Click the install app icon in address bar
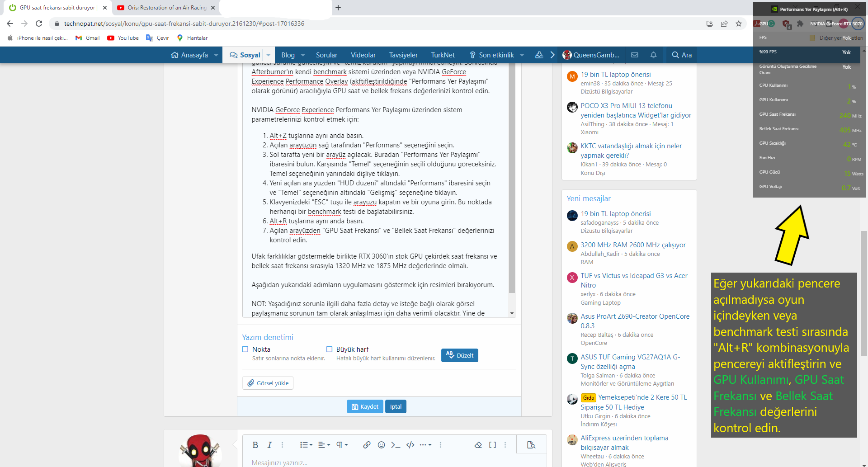868x467 pixels. (710, 24)
